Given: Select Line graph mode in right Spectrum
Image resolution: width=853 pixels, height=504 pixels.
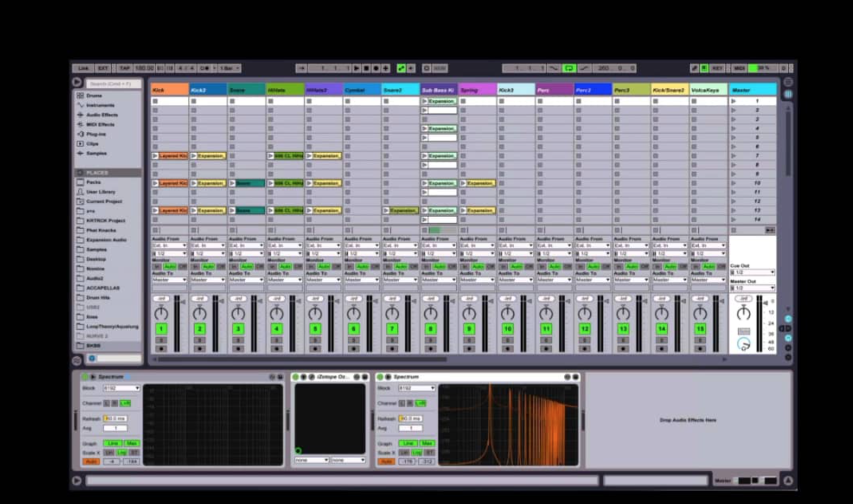Looking at the screenshot, I should tap(408, 443).
